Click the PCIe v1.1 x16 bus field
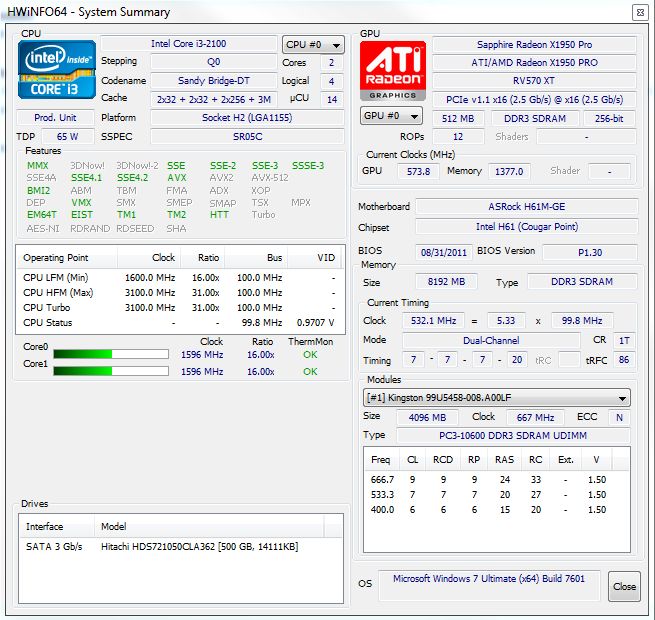Screen dimensions: 655x620 click(534, 100)
